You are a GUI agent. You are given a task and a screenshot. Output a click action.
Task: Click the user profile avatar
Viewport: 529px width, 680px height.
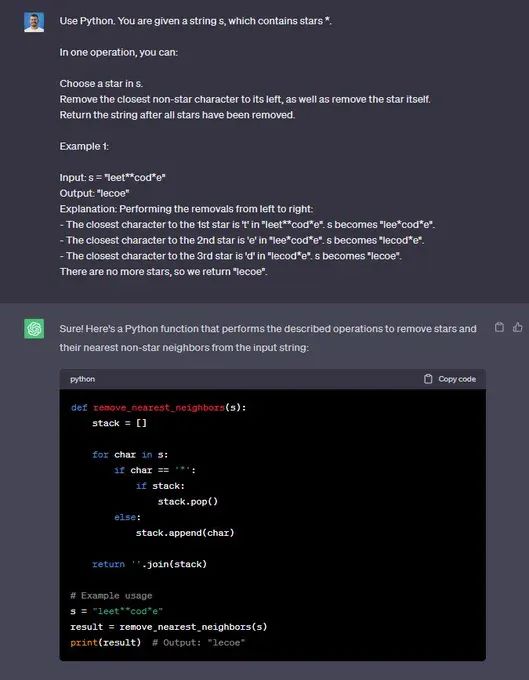34,22
